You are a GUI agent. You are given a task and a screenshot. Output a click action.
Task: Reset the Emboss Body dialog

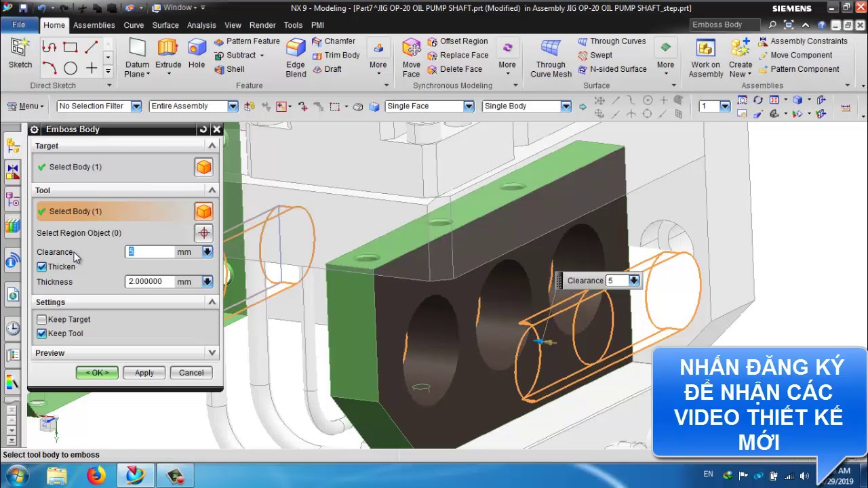pyautogui.click(x=203, y=129)
